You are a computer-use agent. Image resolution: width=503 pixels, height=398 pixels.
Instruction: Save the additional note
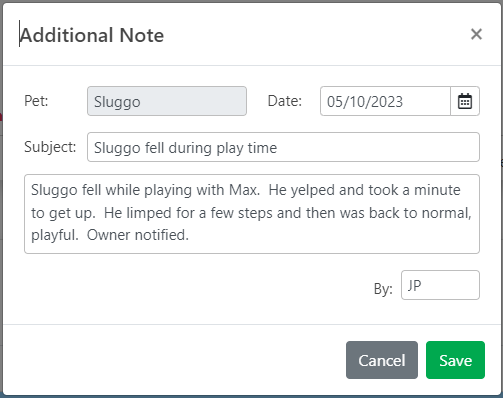coord(455,360)
